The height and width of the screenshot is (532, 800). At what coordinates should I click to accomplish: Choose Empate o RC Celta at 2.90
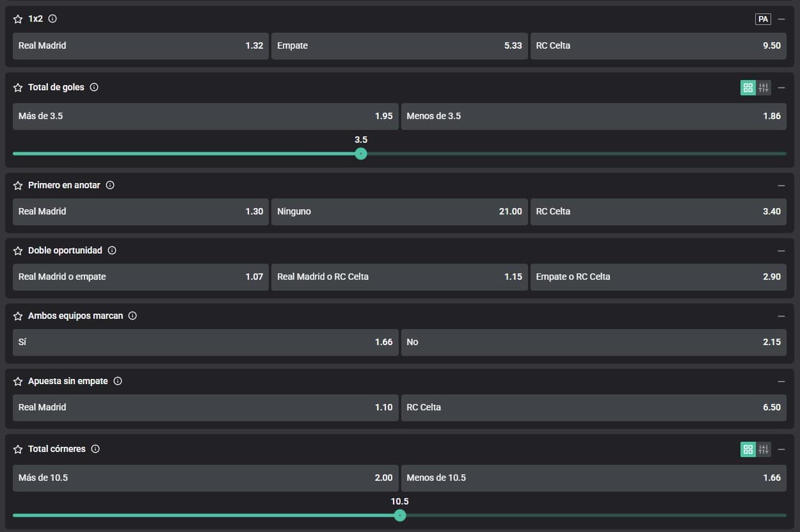(x=658, y=277)
